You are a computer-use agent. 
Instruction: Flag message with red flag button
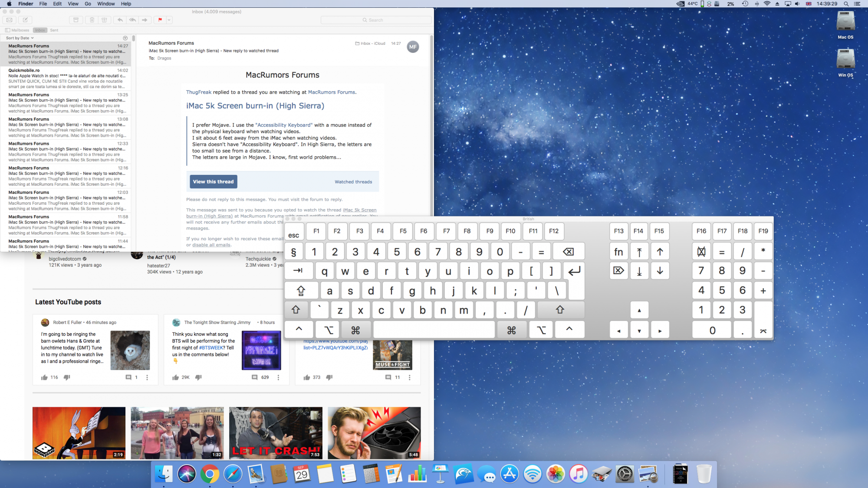[x=160, y=20]
